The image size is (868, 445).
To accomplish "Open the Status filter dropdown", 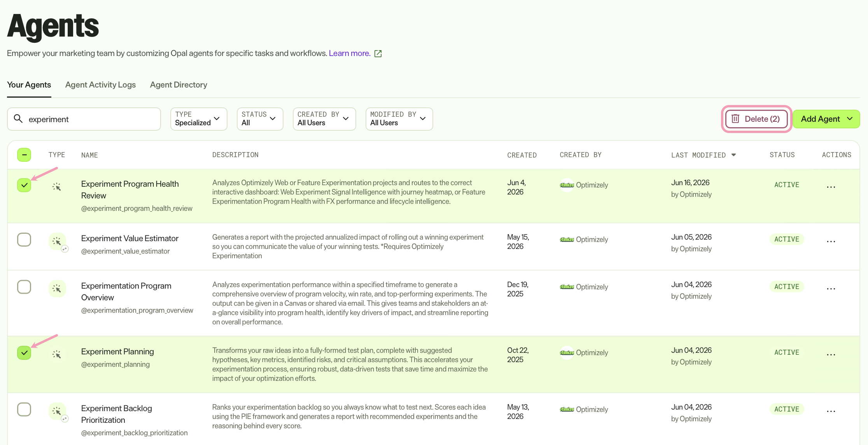I will (260, 119).
